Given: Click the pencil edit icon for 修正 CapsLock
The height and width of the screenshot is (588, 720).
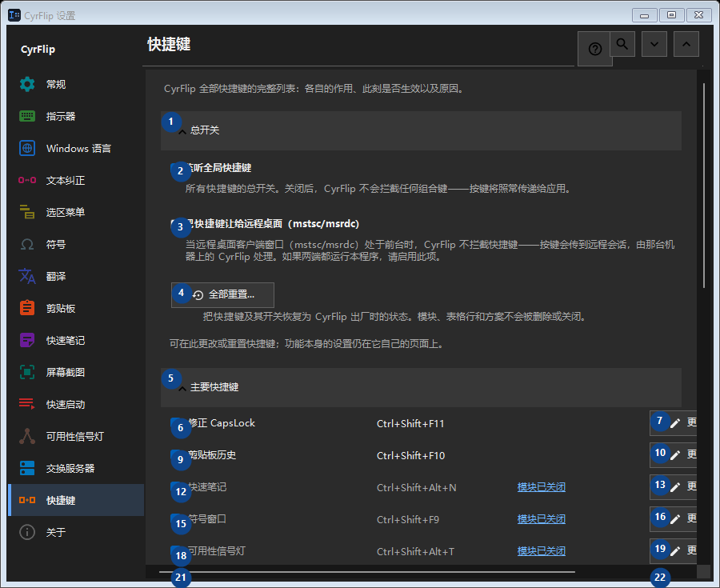Looking at the screenshot, I should (x=675, y=423).
